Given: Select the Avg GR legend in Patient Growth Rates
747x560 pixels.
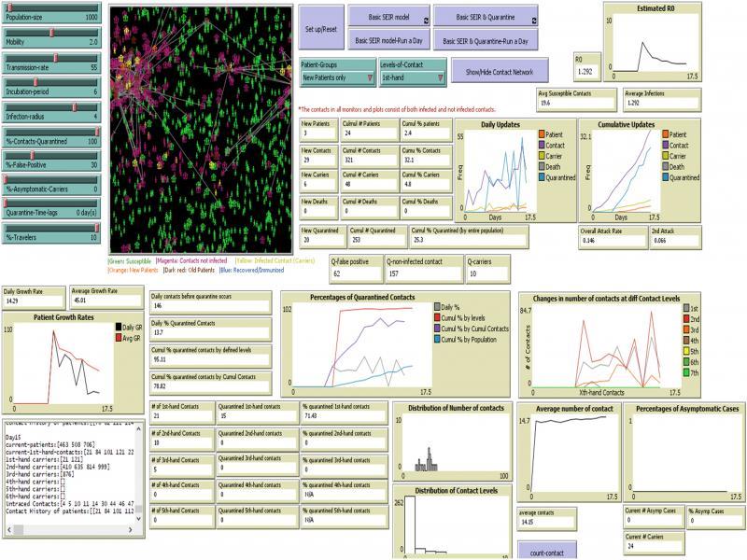Looking at the screenshot, I should point(118,337).
